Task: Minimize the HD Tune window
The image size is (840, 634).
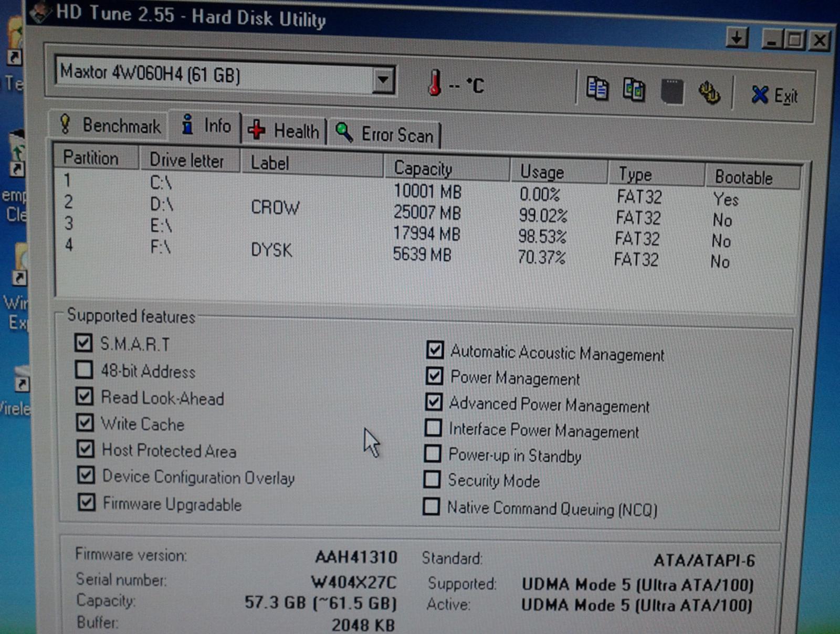Action: pos(772,39)
